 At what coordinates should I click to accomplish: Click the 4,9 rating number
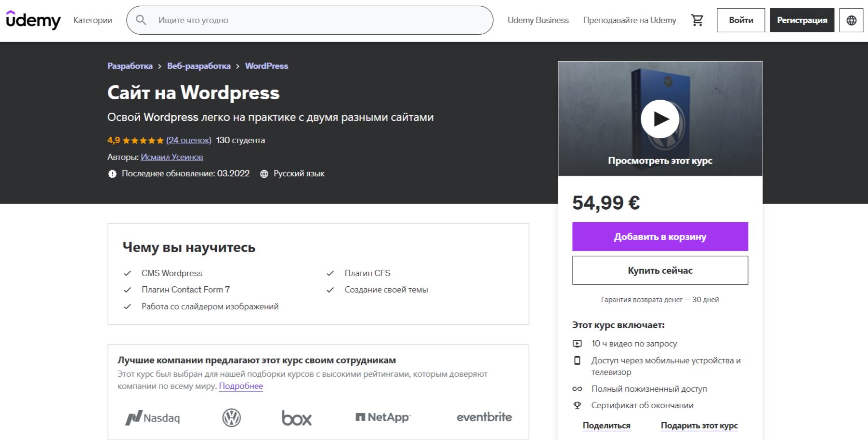tap(114, 140)
